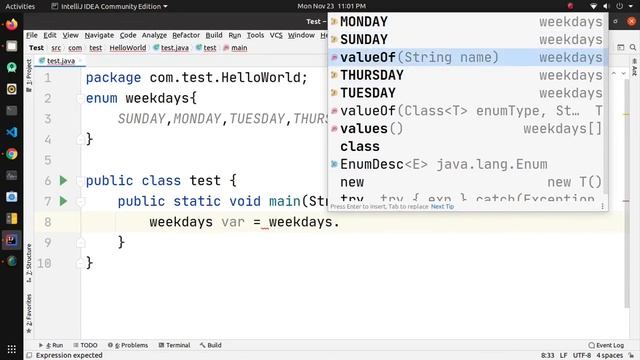Image resolution: width=640 pixels, height=360 pixels.
Task: Open screenshot camera app in dock
Action: click(x=11, y=197)
